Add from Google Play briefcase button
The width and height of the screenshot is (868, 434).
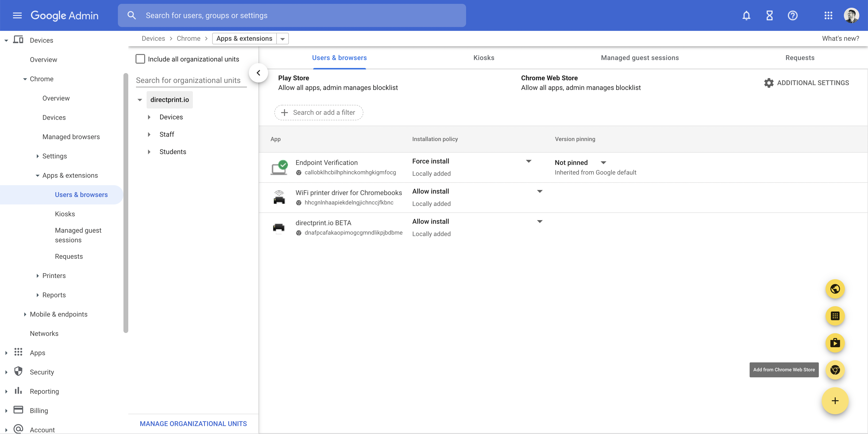(835, 343)
